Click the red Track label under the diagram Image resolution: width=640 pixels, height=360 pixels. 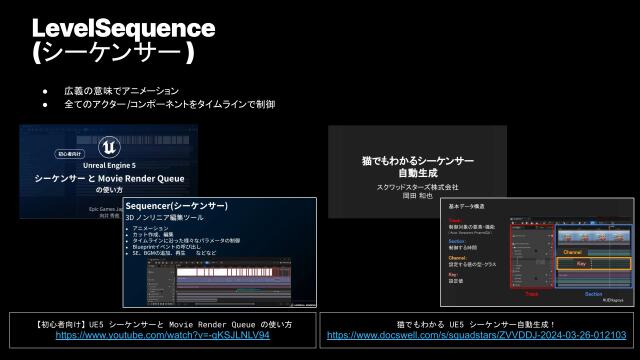[531, 294]
